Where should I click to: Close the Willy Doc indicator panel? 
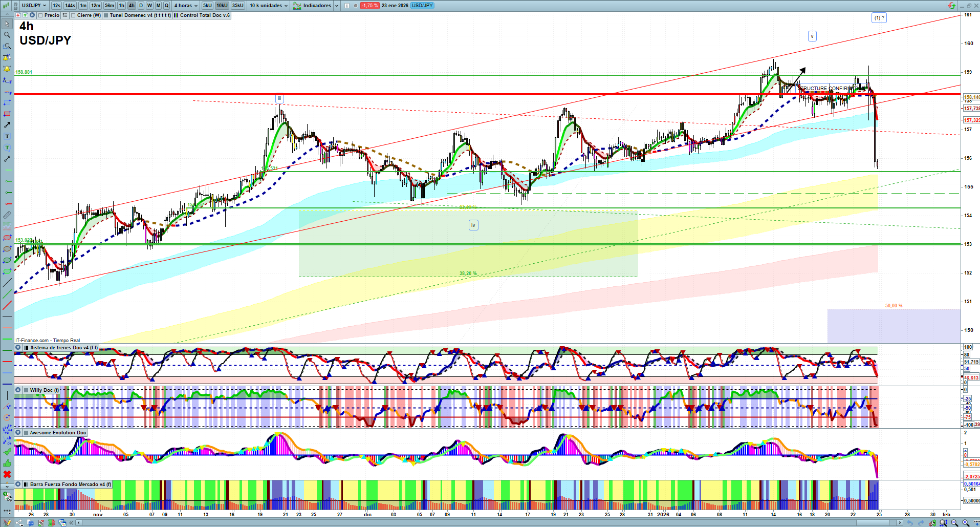click(x=18, y=390)
